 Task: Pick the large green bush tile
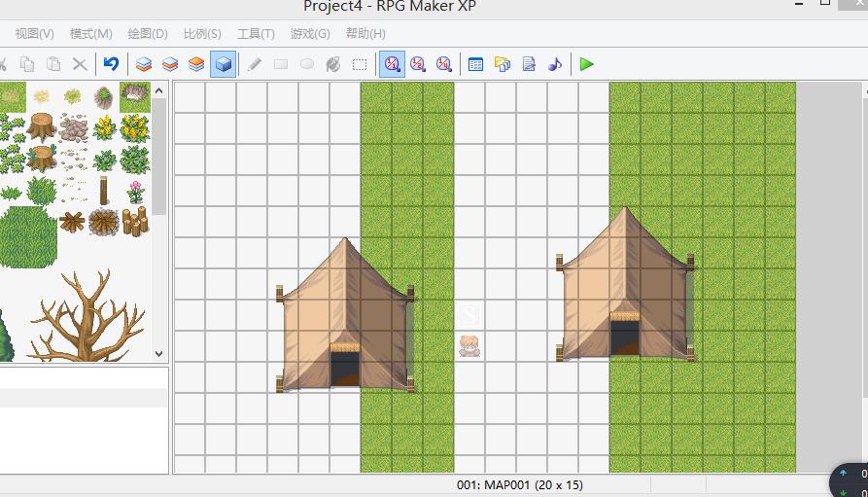[29, 237]
